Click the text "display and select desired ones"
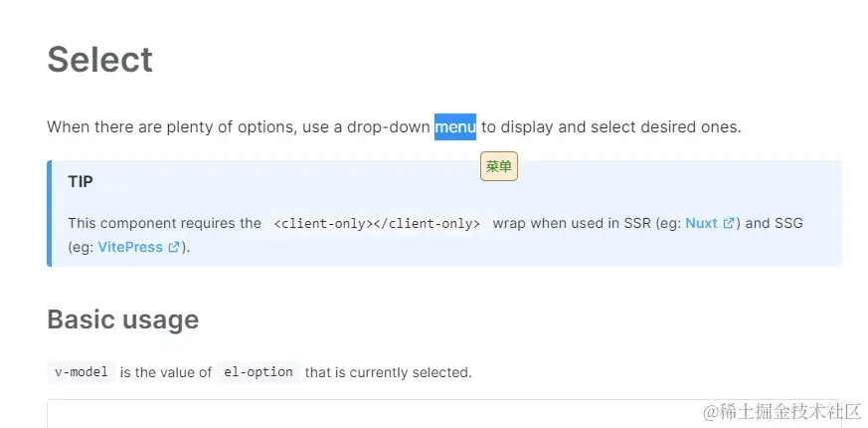Screen dimensions: 868x428 pos(620,127)
